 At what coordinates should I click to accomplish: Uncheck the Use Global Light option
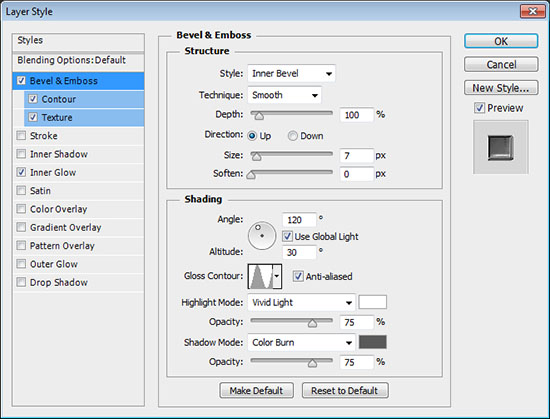tap(287, 236)
